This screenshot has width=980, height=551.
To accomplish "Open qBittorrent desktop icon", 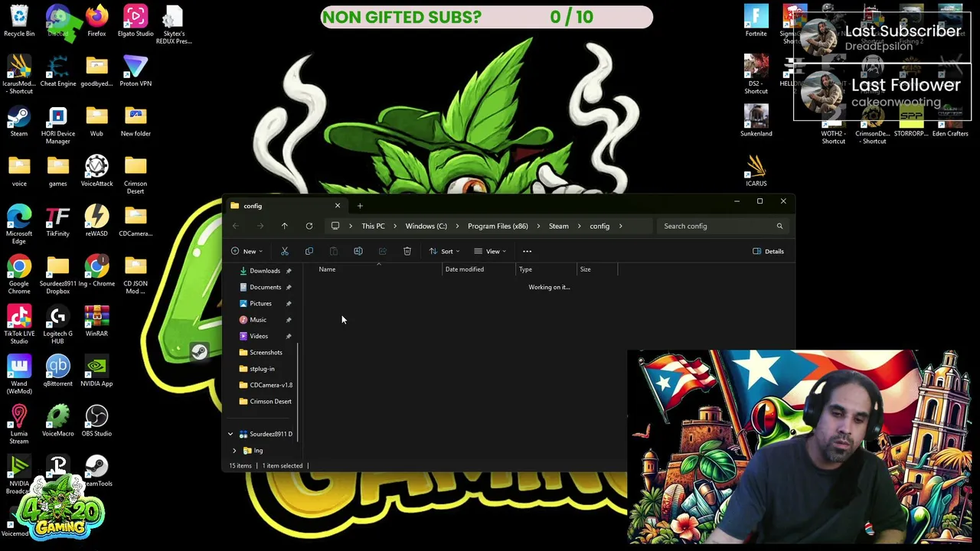I will 58,372.
